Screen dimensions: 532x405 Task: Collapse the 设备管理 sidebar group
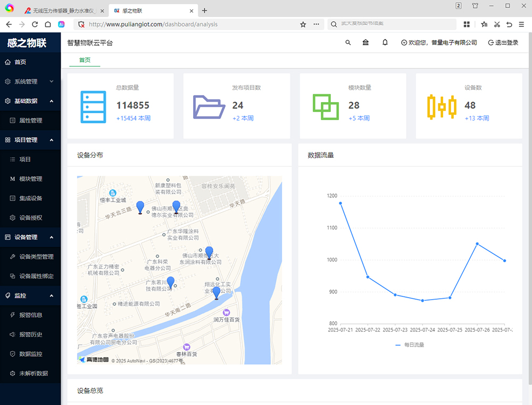pyautogui.click(x=52, y=237)
